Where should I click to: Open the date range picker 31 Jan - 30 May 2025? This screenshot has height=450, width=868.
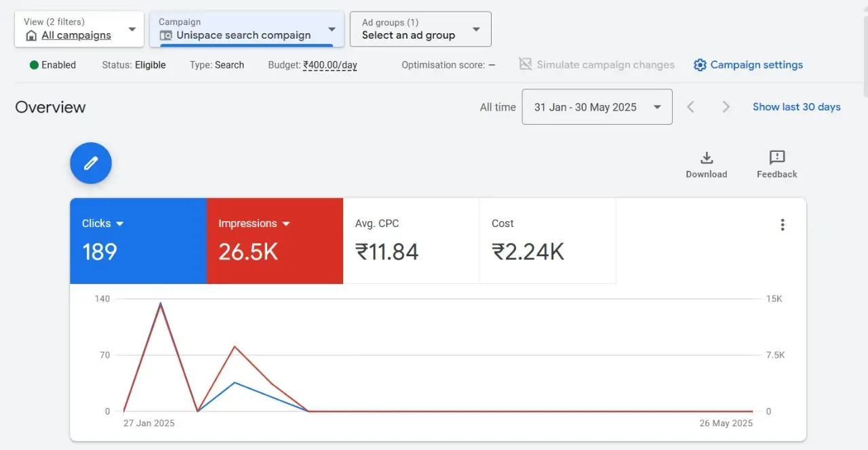tap(597, 107)
